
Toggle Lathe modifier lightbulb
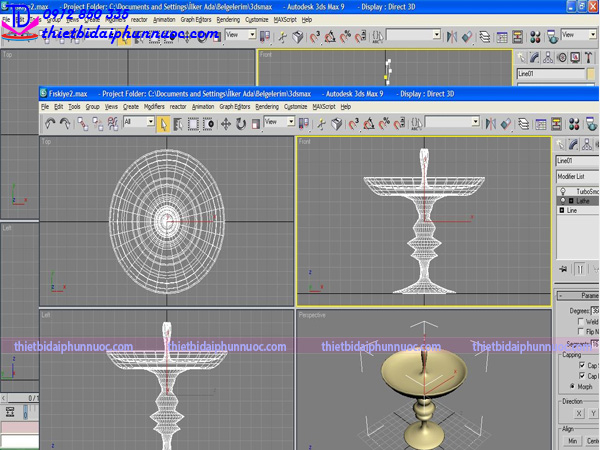click(562, 201)
